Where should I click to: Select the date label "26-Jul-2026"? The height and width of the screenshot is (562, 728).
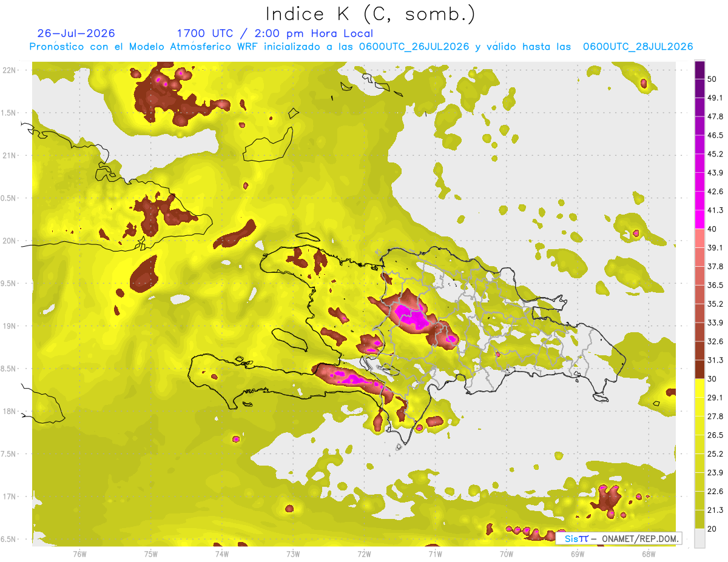(76, 33)
